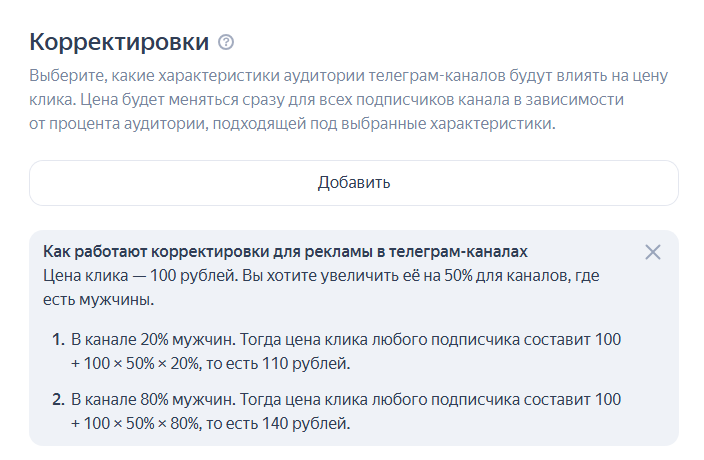Click list number 2 marker

pos(58,400)
